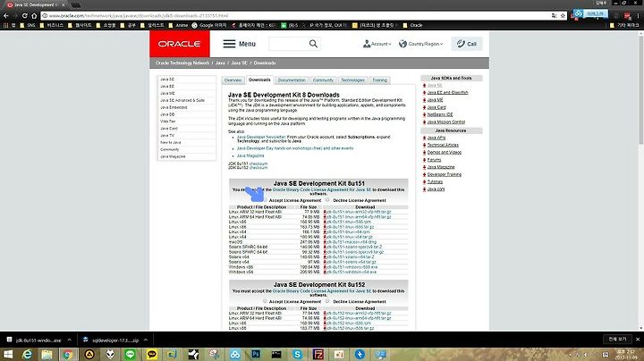Go back with browser back arrow

pyautogui.click(x=5, y=15)
